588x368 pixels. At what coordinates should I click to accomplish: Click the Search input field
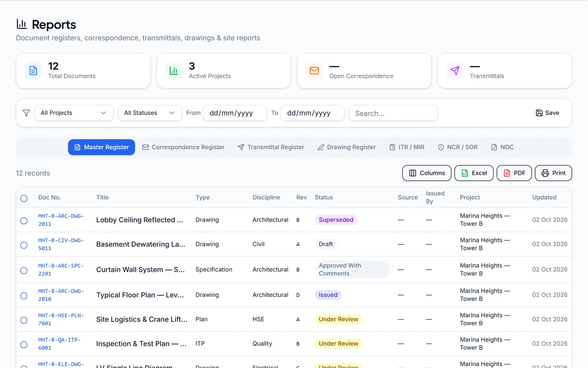coord(393,113)
